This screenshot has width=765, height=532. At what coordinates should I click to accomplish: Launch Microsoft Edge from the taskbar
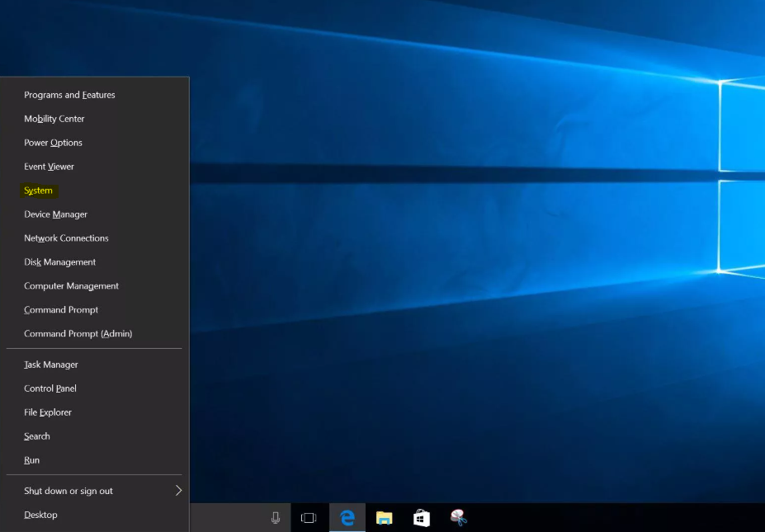coord(347,518)
